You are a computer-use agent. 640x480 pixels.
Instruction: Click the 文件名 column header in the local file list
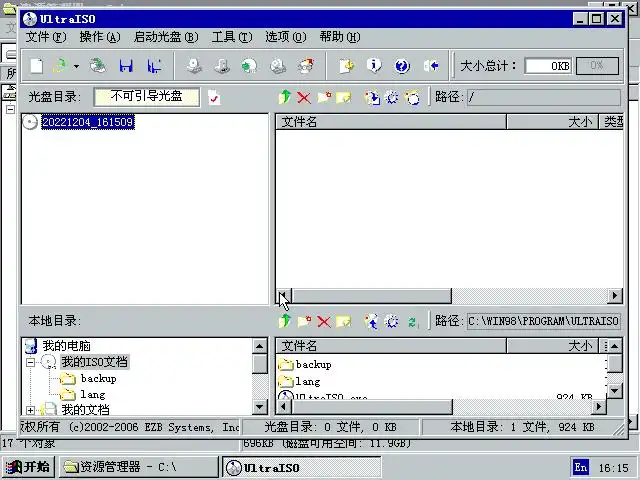tap(391, 346)
